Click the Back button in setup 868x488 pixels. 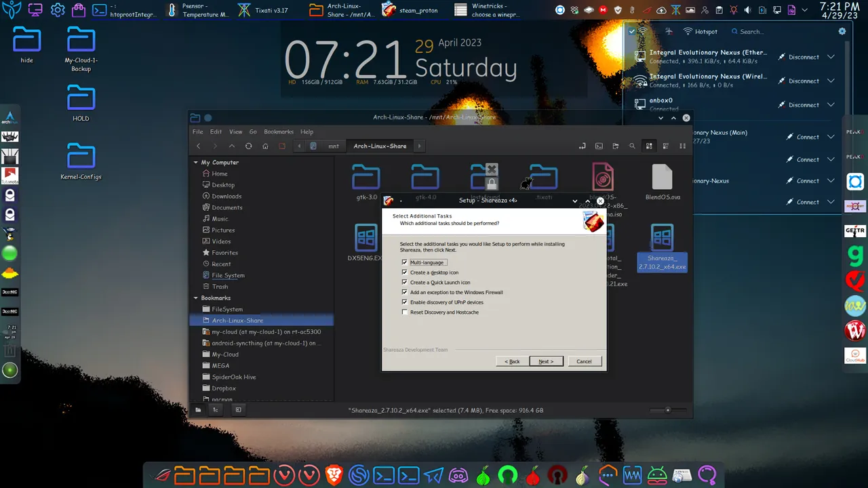(x=512, y=361)
